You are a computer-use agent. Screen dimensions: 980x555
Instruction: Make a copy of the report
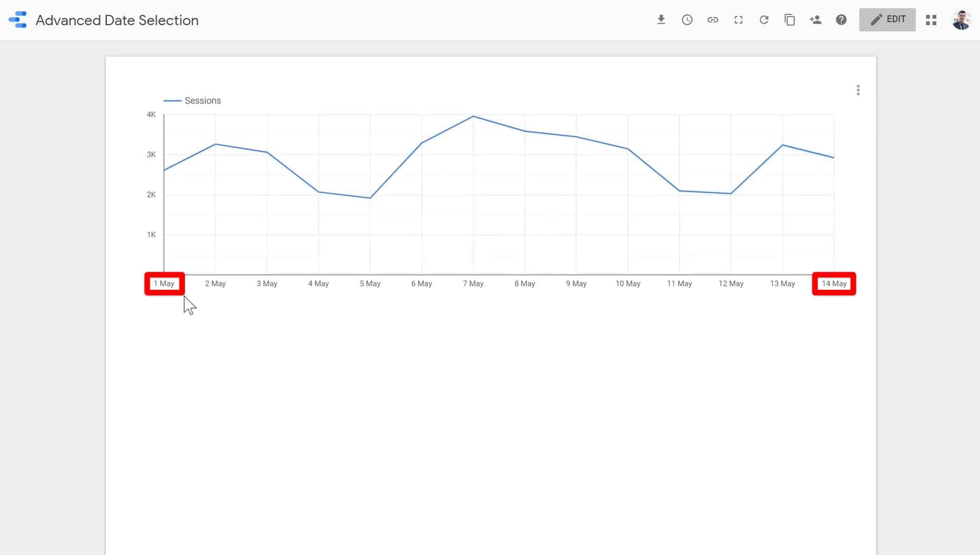point(789,20)
